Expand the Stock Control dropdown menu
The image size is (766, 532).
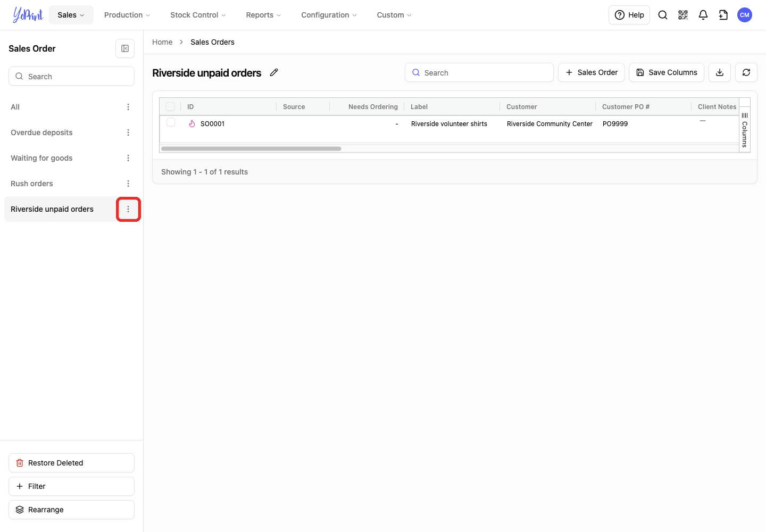click(x=198, y=15)
